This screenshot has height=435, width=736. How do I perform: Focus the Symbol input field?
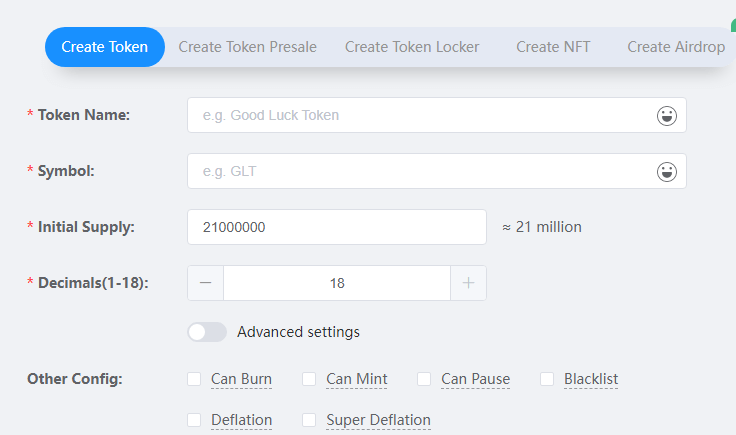[420, 172]
